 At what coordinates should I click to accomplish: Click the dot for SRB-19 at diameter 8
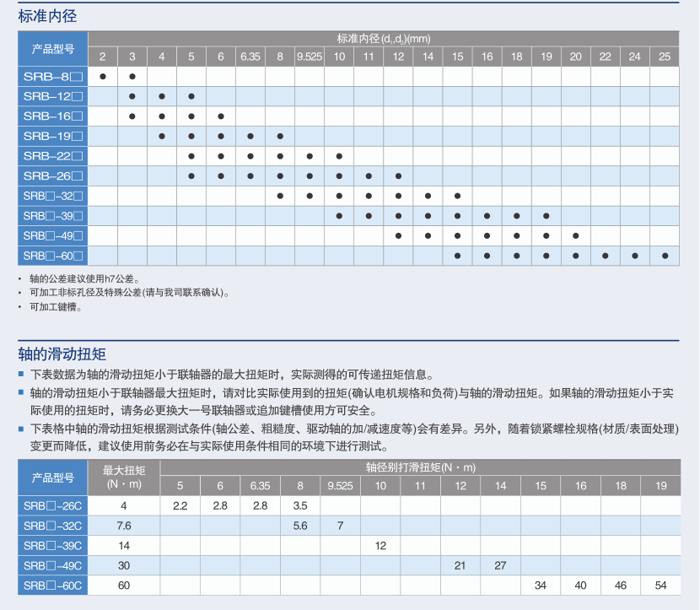280,136
